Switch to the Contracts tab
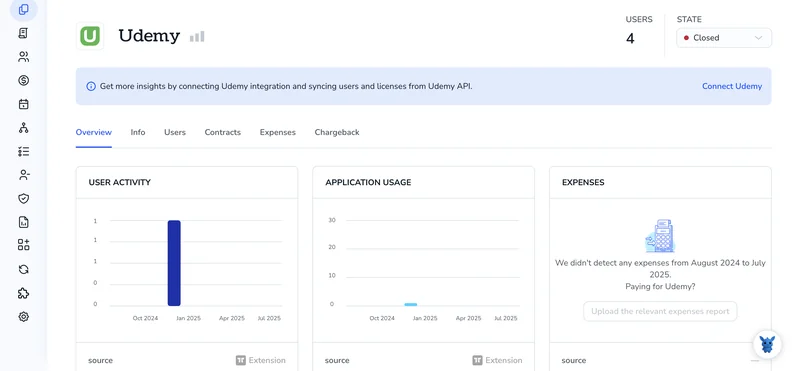The height and width of the screenshot is (371, 800). coord(222,132)
